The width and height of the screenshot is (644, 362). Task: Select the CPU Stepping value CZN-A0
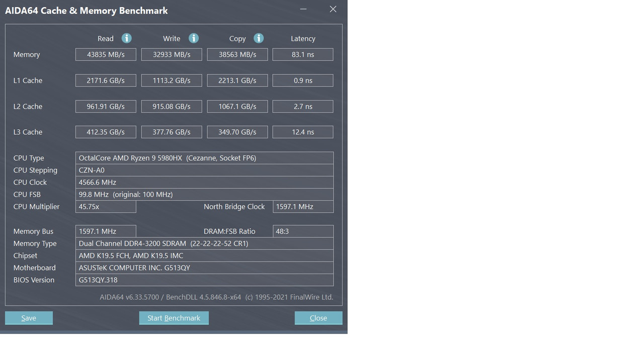tap(204, 170)
